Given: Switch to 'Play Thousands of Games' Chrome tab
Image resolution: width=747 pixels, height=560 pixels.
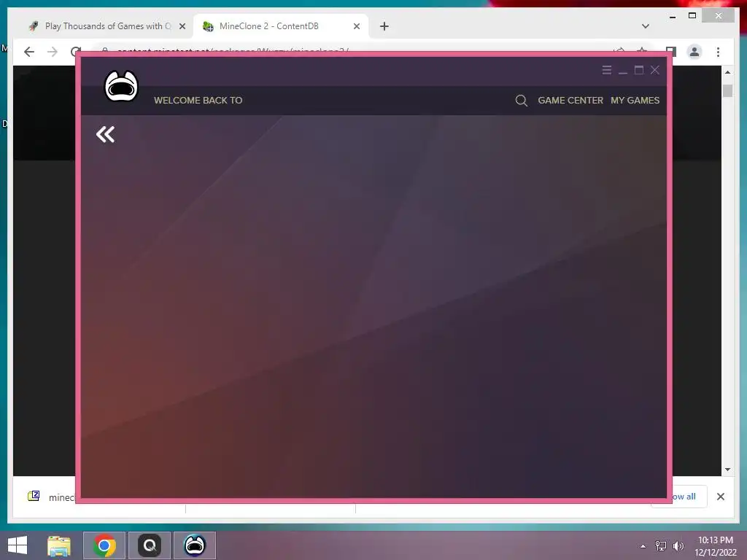Looking at the screenshot, I should click(108, 26).
